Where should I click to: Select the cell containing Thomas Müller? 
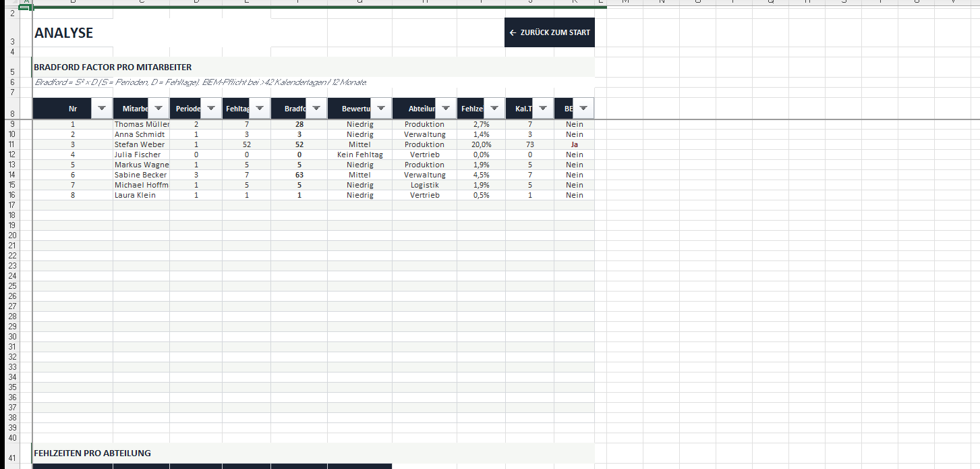(x=141, y=124)
